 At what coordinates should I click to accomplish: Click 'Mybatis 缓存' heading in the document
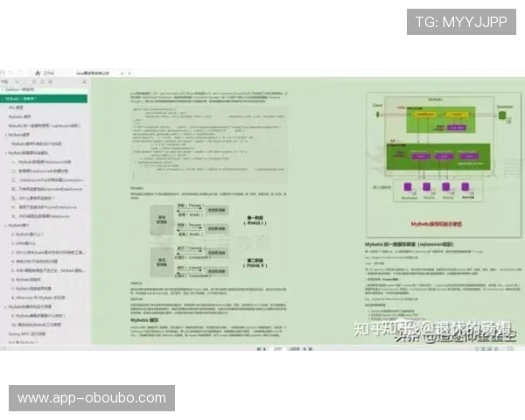144,320
